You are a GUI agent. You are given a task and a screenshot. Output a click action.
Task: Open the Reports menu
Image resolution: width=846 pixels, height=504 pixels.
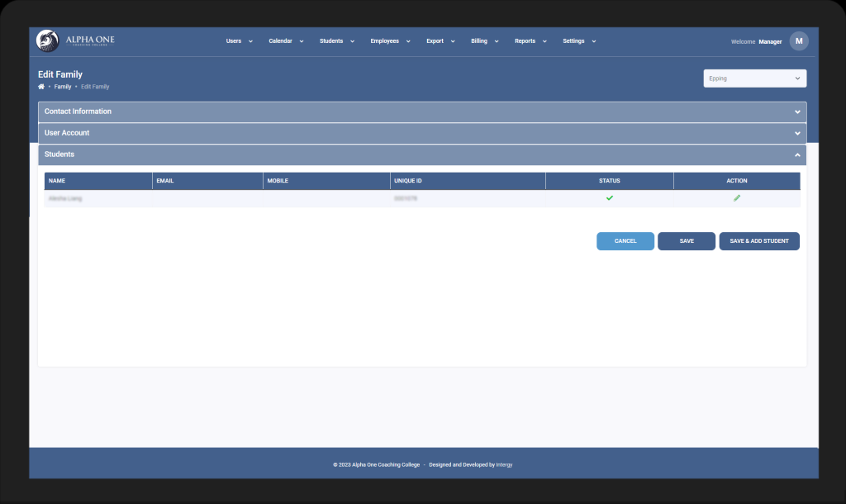(x=530, y=41)
